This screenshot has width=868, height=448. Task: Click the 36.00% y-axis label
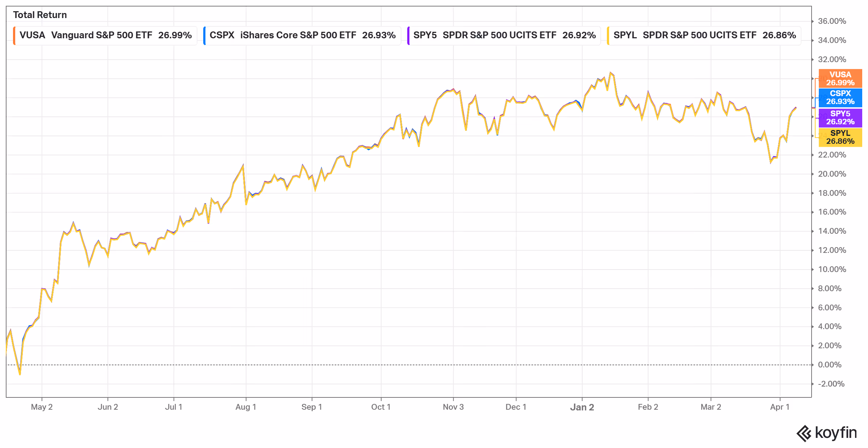click(x=831, y=21)
